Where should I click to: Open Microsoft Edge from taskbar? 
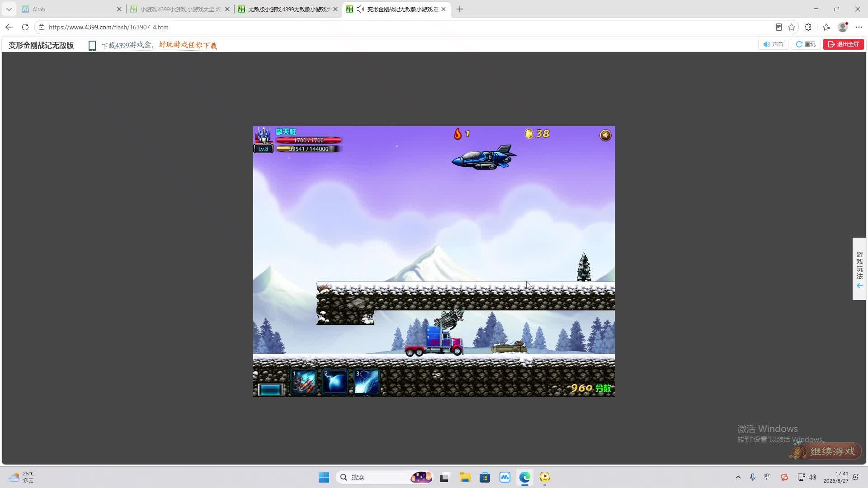525,477
